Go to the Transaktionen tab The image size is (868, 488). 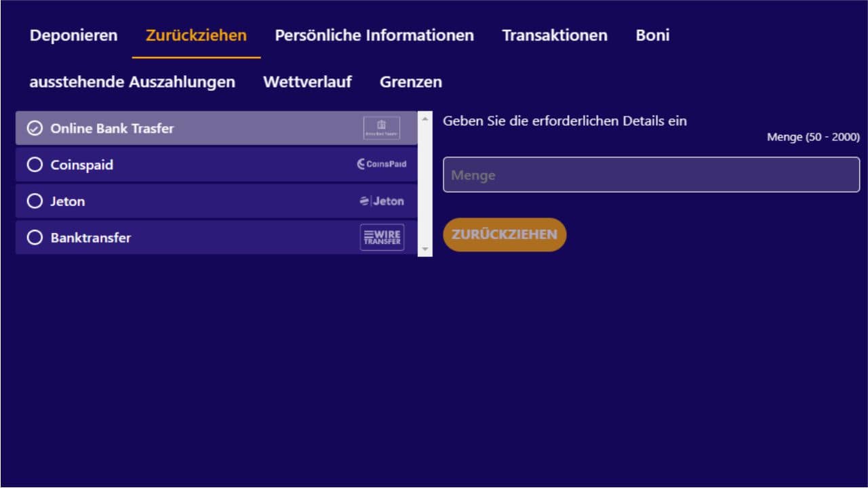point(555,35)
